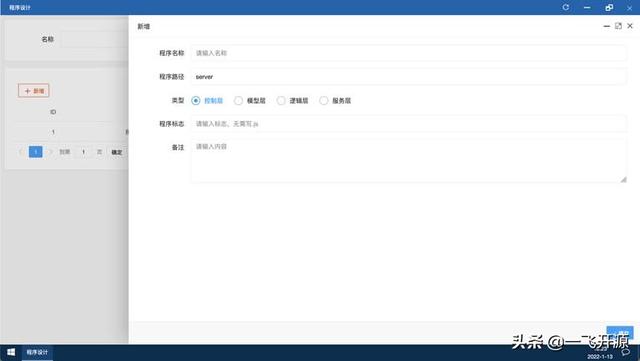Click the 程序设计 taskbar button
Screen dimensions: 640x361
(x=37, y=352)
